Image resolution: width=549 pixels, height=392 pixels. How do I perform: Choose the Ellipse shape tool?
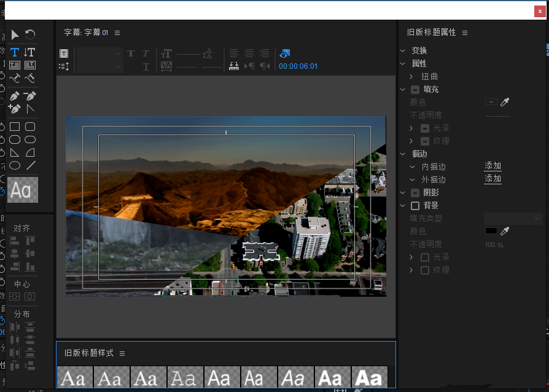pos(15,165)
